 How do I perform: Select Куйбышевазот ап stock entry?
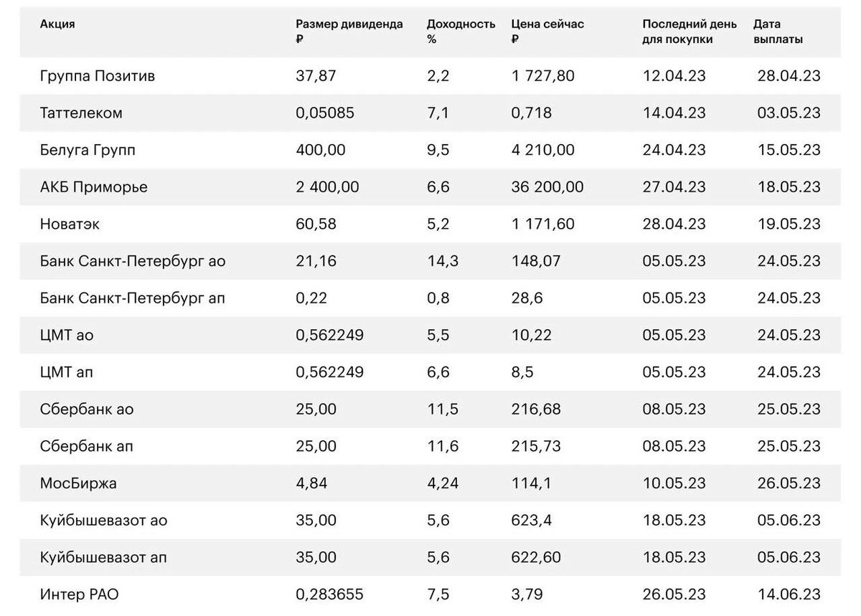pos(104,558)
